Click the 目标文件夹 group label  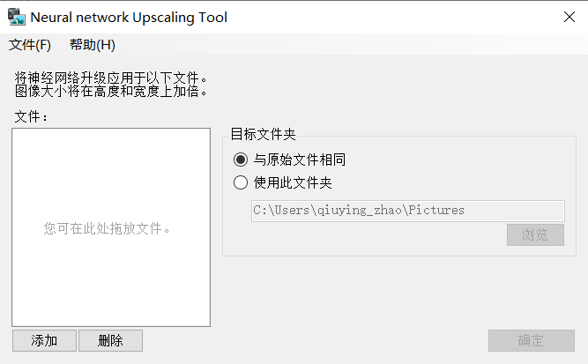pos(263,134)
